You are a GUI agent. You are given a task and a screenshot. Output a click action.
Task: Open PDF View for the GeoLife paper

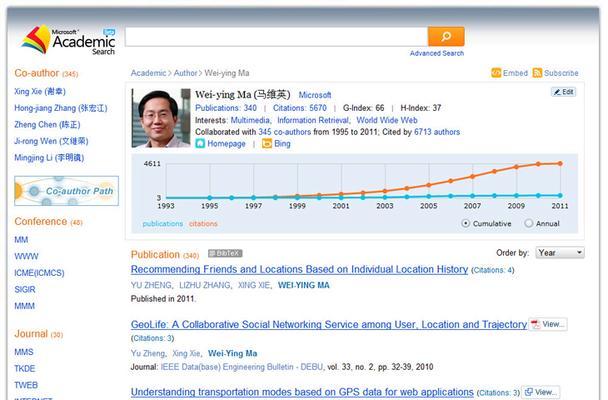click(548, 324)
